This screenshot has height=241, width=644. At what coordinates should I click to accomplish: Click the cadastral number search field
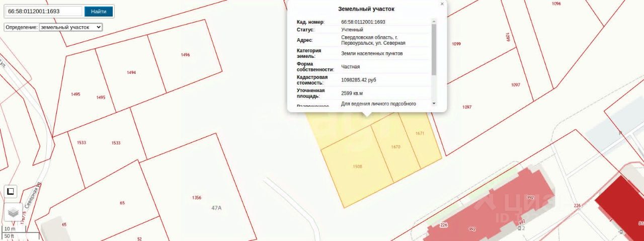coord(44,11)
